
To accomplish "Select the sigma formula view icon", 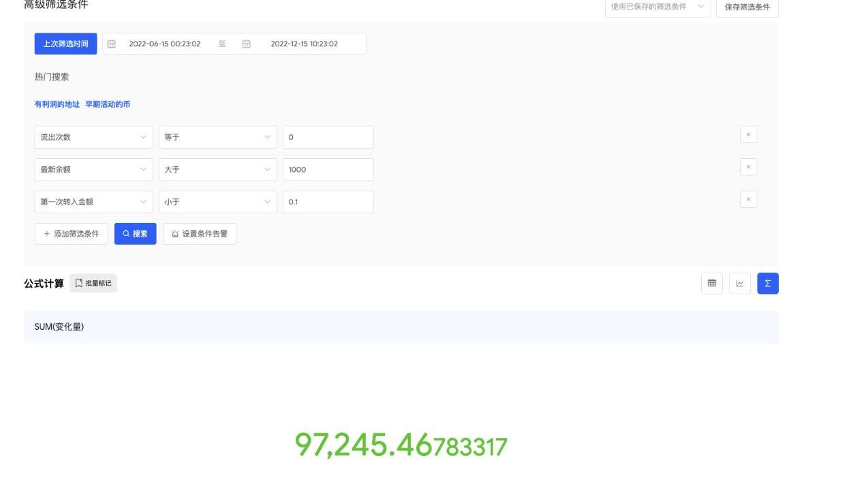I will pyautogui.click(x=768, y=284).
